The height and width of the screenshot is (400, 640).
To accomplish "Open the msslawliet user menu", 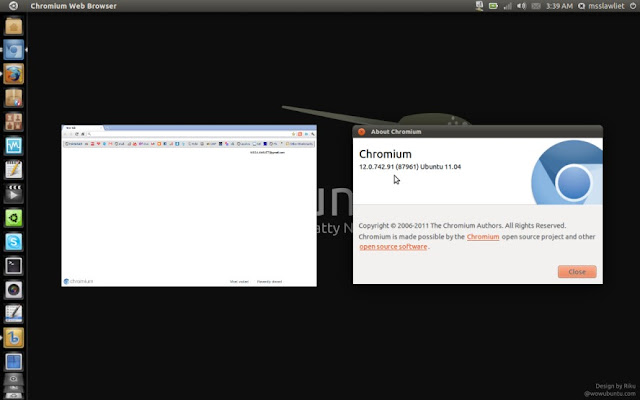I will (x=601, y=6).
